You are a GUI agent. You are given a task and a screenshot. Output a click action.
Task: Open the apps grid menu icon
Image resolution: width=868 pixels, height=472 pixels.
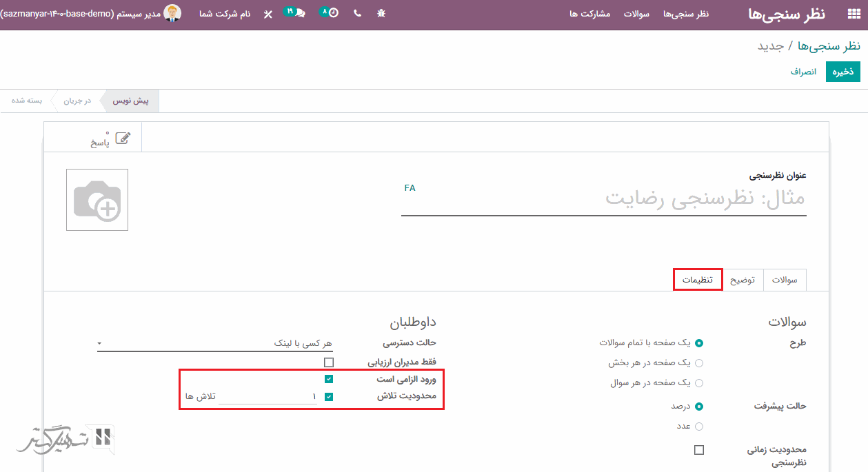coord(854,14)
